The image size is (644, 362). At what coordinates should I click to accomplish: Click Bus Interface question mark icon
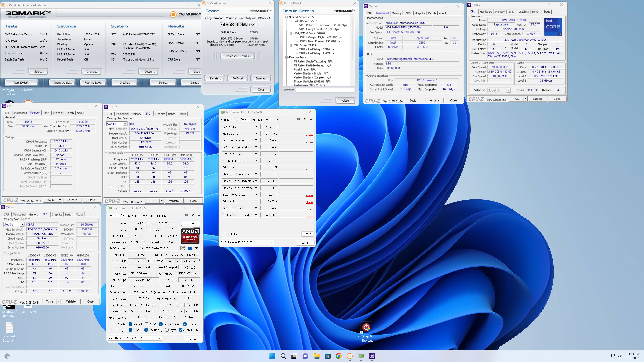[199, 261]
